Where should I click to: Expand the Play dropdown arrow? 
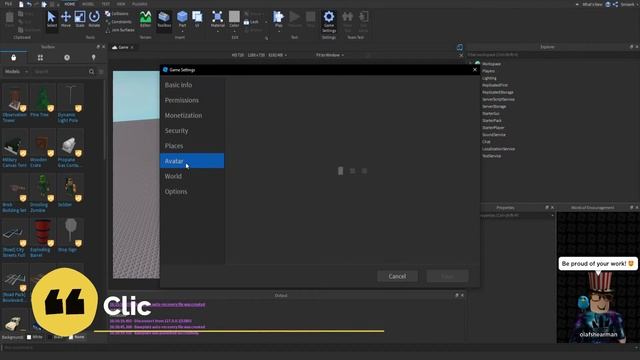coord(278,31)
